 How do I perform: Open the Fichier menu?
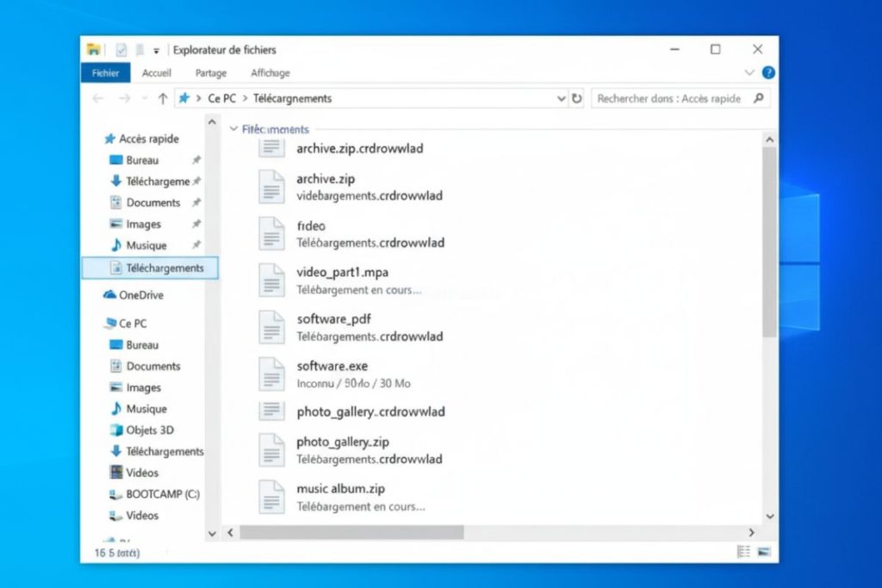(104, 72)
